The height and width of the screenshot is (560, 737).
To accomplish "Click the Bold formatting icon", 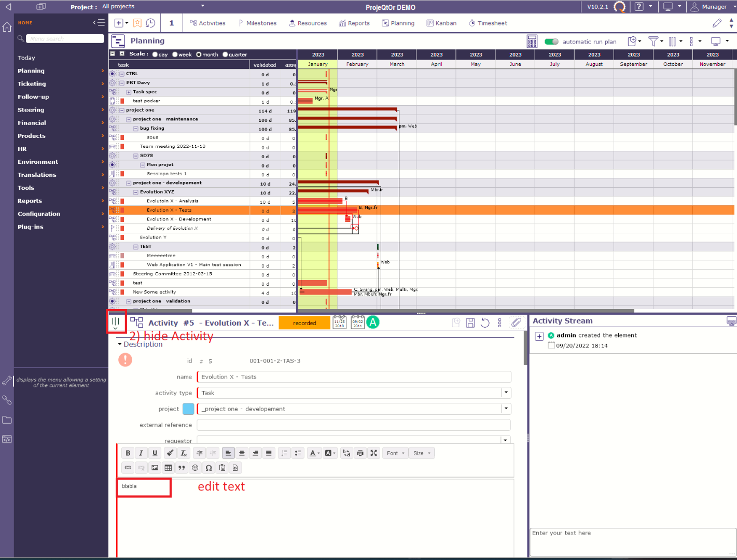I will tap(128, 453).
